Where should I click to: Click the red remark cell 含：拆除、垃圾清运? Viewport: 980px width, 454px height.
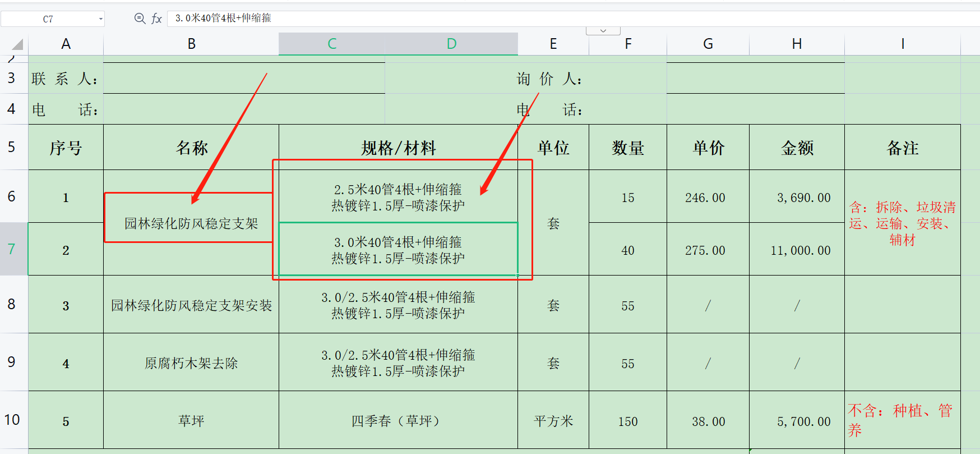(903, 223)
